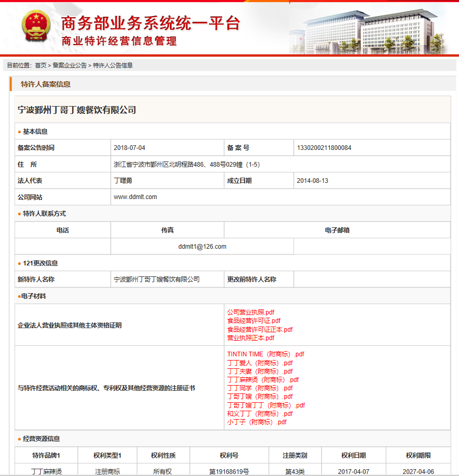This screenshot has height=476, width=459.
Task: Click the 新特许人名称 field label
Action: coord(36,280)
